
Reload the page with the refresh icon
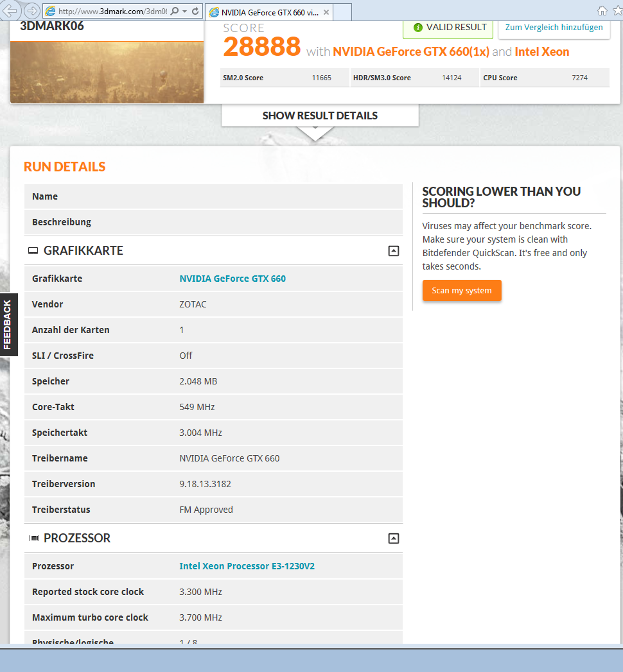coord(195,11)
